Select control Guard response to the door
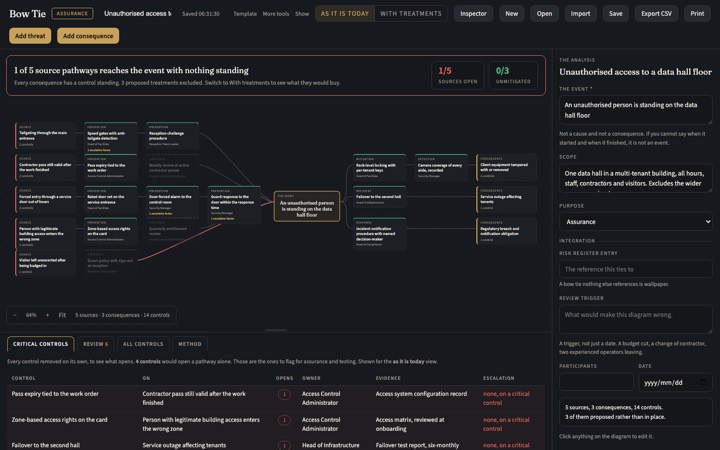The width and height of the screenshot is (720, 450). pyautogui.click(x=234, y=204)
